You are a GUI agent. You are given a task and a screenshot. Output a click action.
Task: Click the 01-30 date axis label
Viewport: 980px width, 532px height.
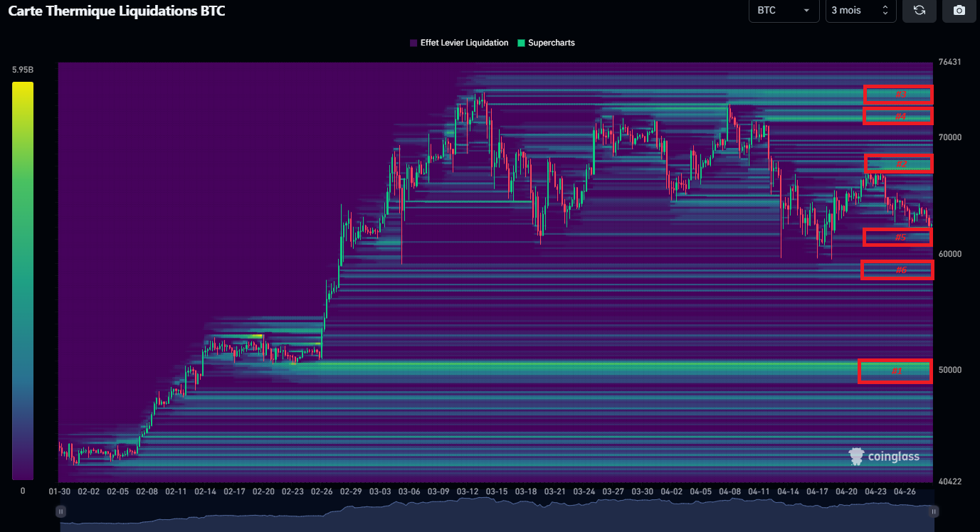(x=59, y=491)
